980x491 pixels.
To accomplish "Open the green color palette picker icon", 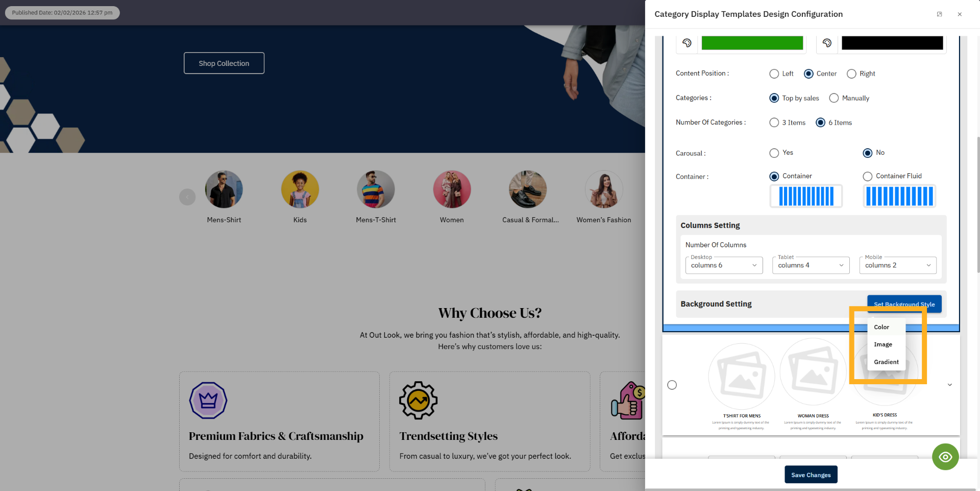I will [687, 43].
